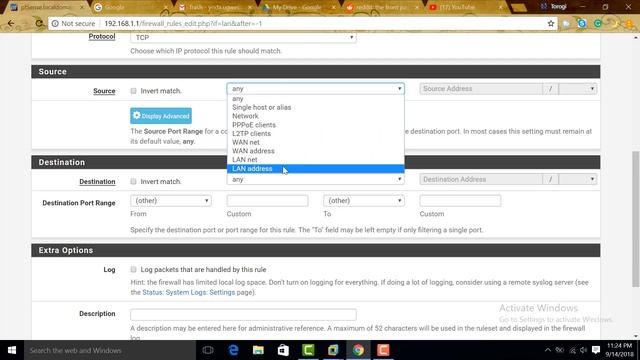The height and width of the screenshot is (360, 640).
Task: Click into the Destination Address field
Action: point(481,179)
